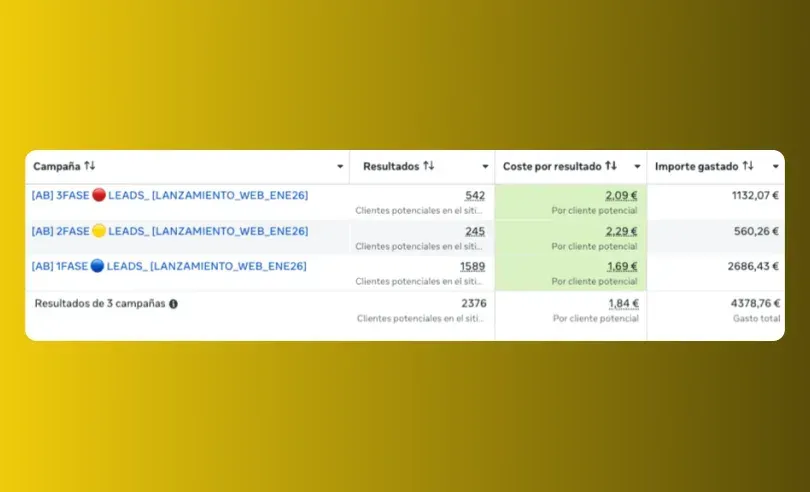Screen dimensions: 810x492
Task: Open the Campaña column dropdown arrow
Action: click(340, 166)
